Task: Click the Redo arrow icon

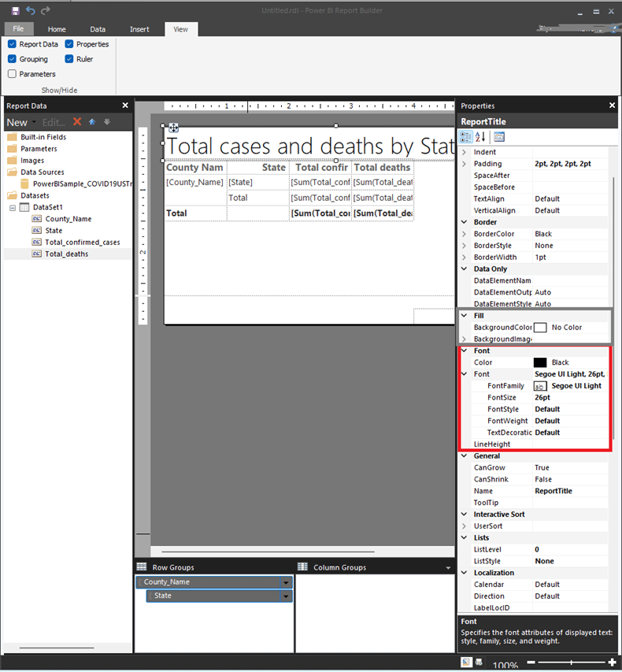Action: (46, 10)
